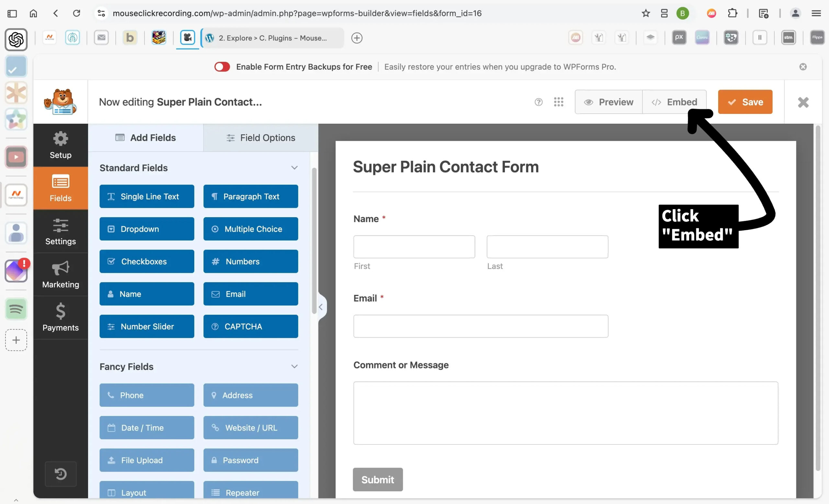The width and height of the screenshot is (829, 504).
Task: Add a Number Slider field
Action: coord(147,327)
